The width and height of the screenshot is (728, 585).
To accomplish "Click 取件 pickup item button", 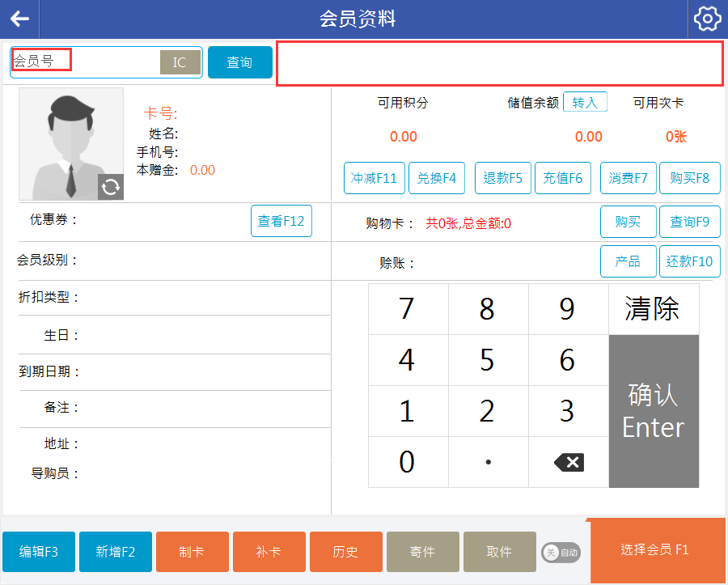I will pos(500,552).
